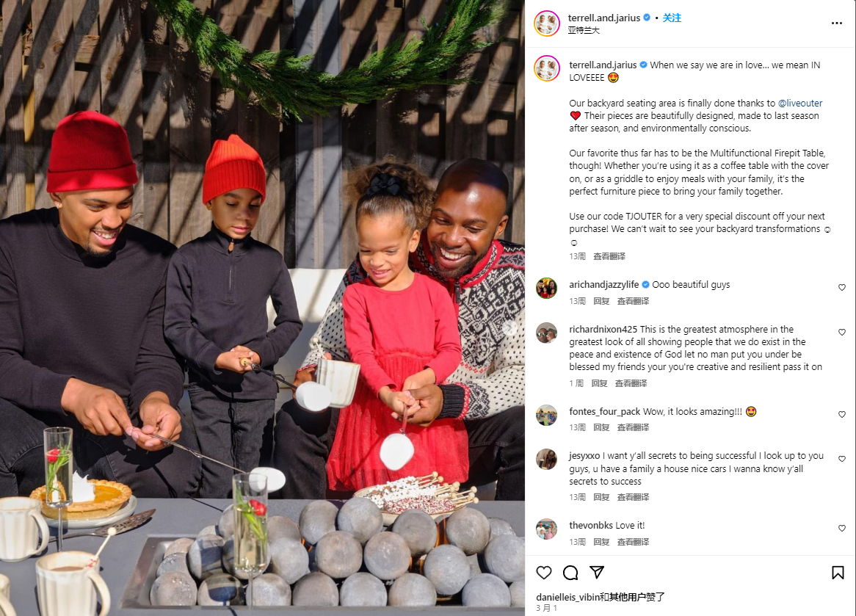Follow terrell.and.jarius with 关注 button
Viewport: 856px width, 616px height.
(x=672, y=18)
